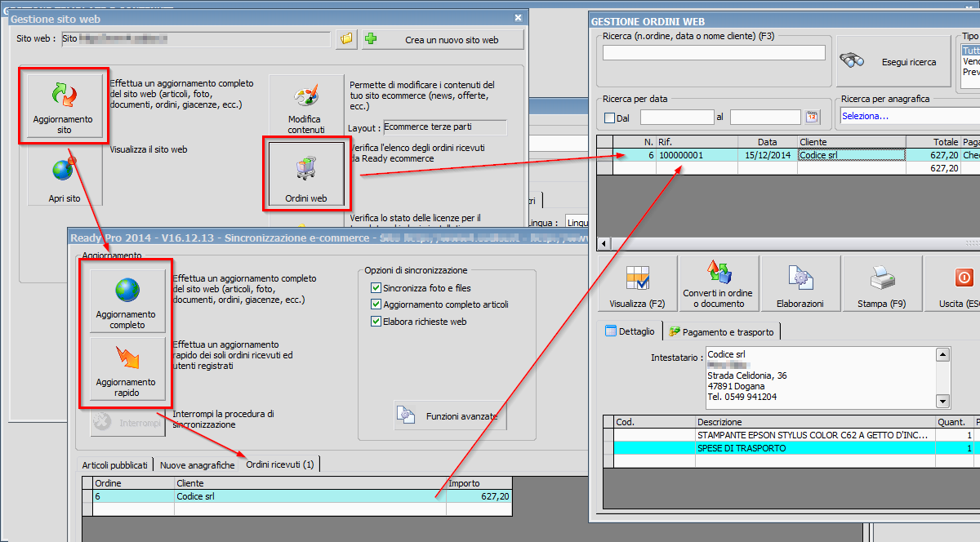Click Intestatario box scroll up arrow
Viewport: 980px width, 542px height.
click(943, 355)
